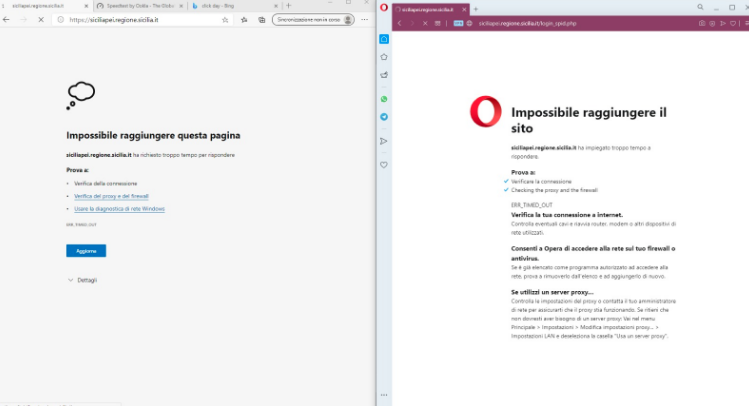Add page to favorites star in Edge
749x406 pixels.
pos(225,20)
